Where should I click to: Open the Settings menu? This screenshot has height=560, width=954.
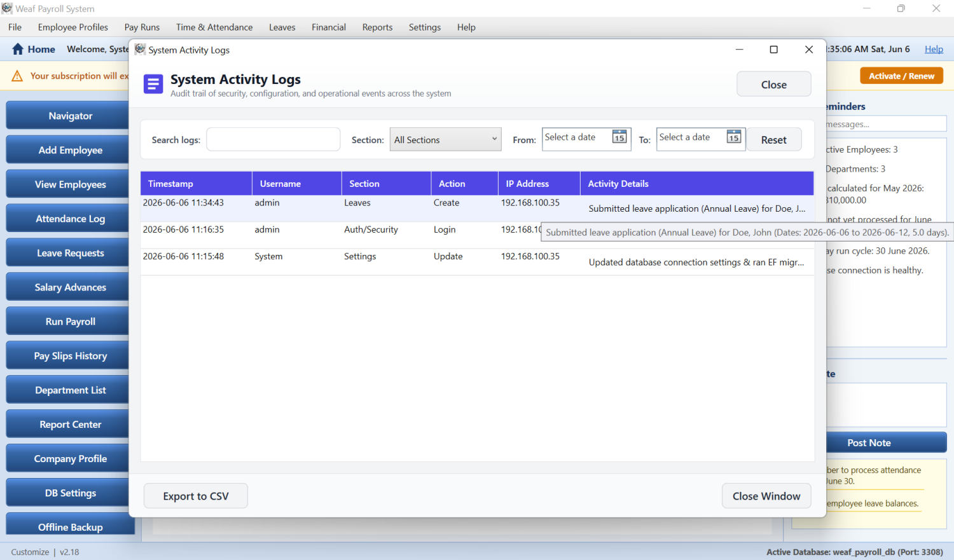pos(425,27)
